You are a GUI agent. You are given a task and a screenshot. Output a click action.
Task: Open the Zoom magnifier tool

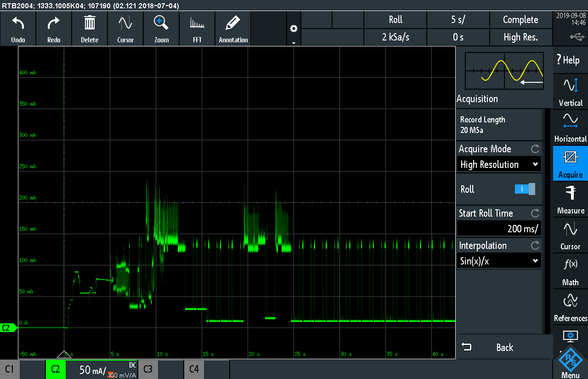coord(161,23)
